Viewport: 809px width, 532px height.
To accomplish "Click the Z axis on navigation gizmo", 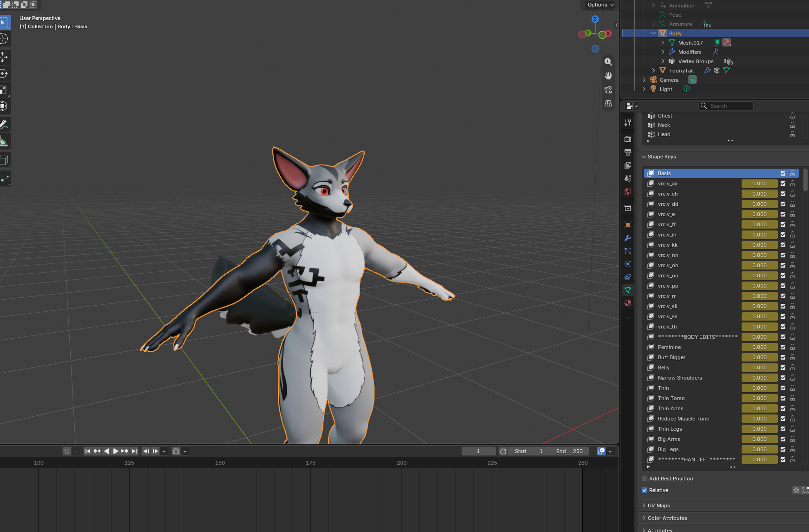I will (595, 19).
